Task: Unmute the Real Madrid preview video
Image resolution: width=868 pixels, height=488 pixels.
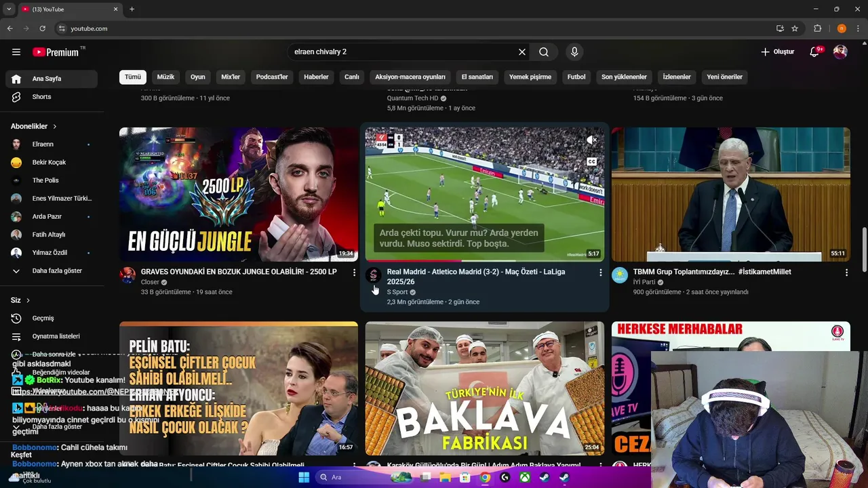Action: pyautogui.click(x=592, y=140)
